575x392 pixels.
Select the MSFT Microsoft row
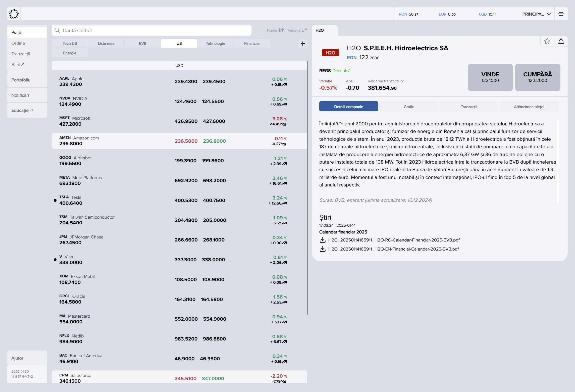pyautogui.click(x=179, y=121)
